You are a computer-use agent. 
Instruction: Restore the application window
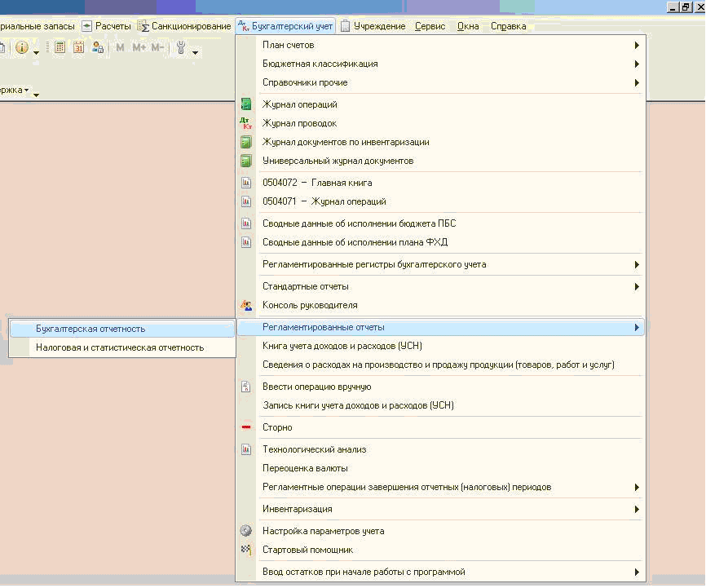coord(686,7)
